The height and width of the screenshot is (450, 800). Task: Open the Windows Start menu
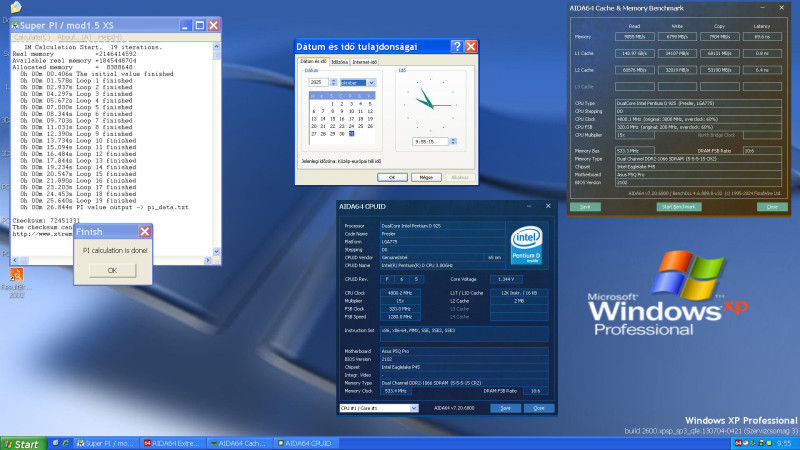[x=21, y=443]
